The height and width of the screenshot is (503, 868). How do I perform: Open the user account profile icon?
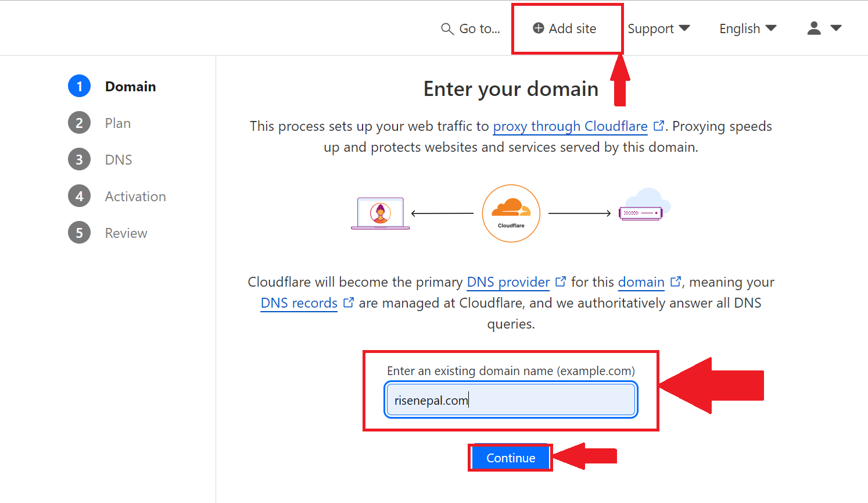click(x=813, y=27)
